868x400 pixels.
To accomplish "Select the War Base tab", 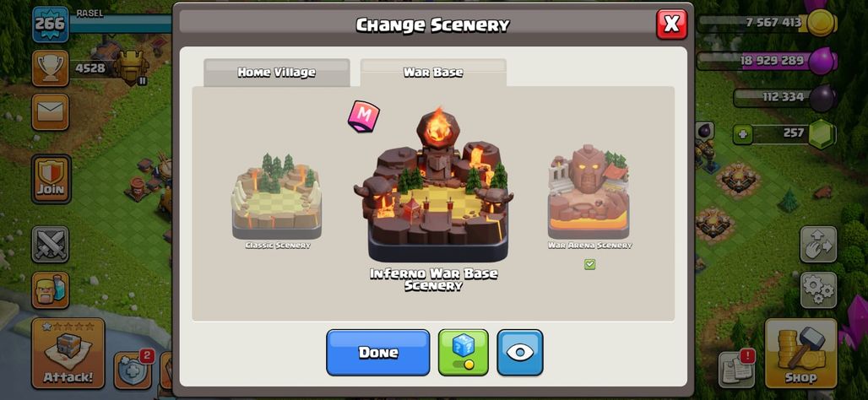I will click(x=433, y=73).
